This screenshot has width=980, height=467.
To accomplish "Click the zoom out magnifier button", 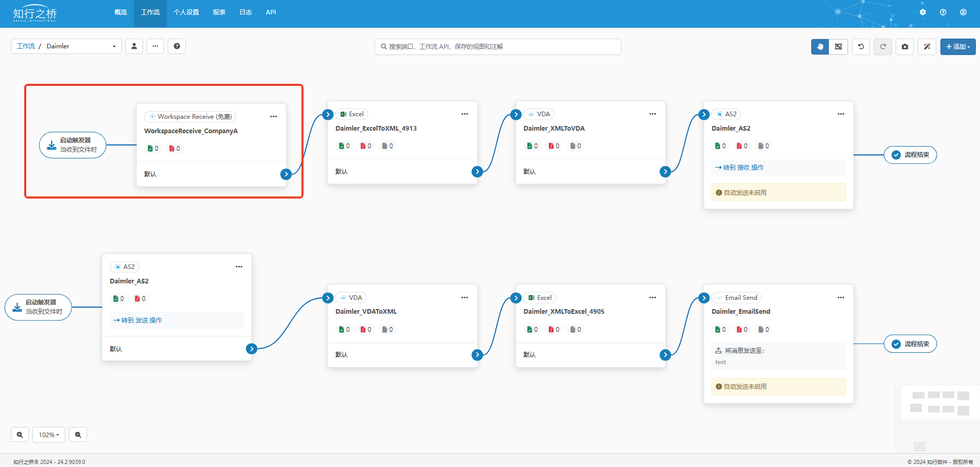I will 78,435.
